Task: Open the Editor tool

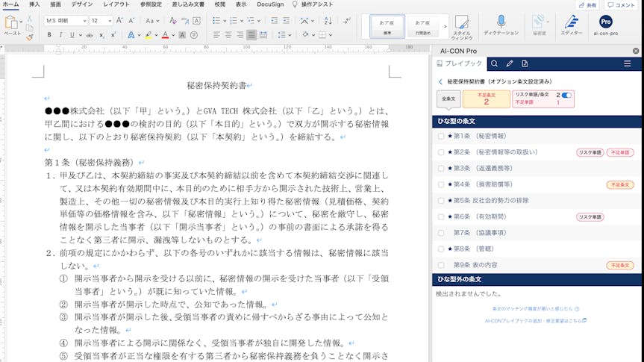Action: tap(572, 25)
